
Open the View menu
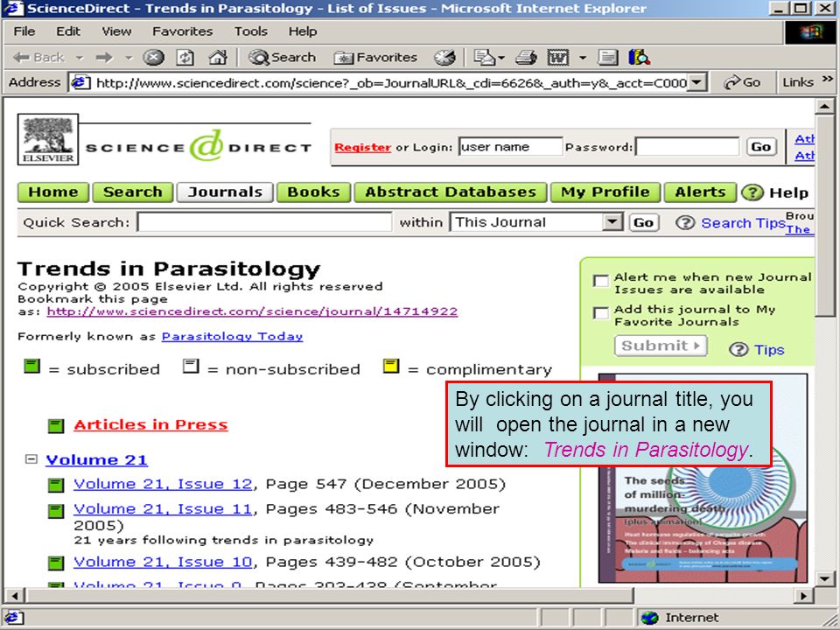click(116, 31)
